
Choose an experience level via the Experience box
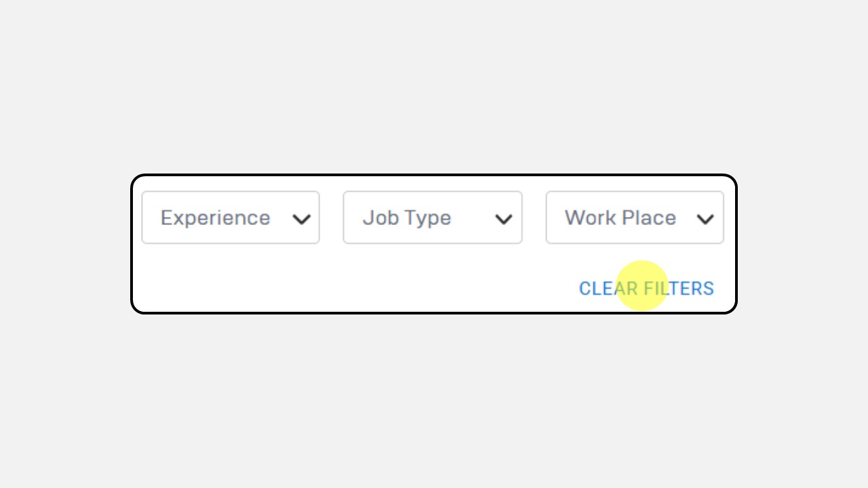pos(231,218)
